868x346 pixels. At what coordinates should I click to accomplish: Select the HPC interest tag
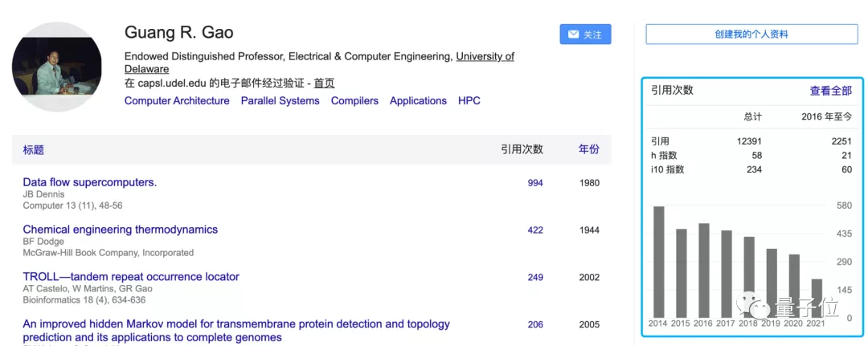pos(469,101)
